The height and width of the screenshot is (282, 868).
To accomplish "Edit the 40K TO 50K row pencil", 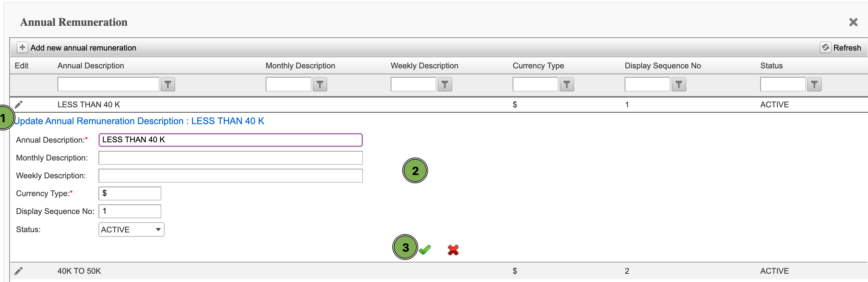I will 19,271.
